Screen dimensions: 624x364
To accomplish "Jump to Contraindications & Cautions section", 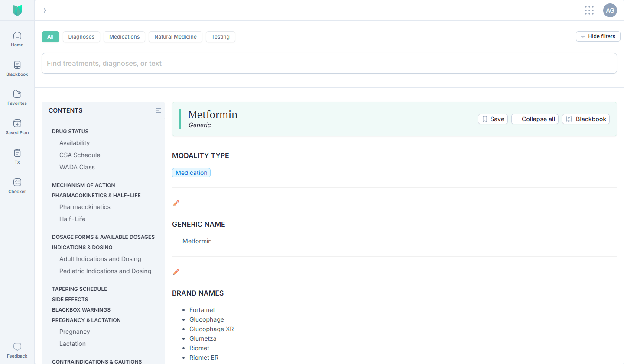I will click(97, 361).
